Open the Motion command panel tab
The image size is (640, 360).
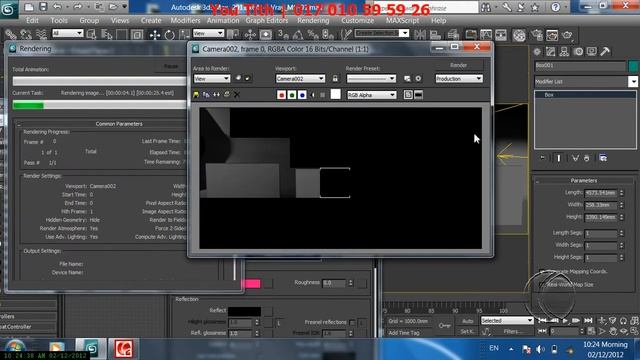(x=578, y=51)
